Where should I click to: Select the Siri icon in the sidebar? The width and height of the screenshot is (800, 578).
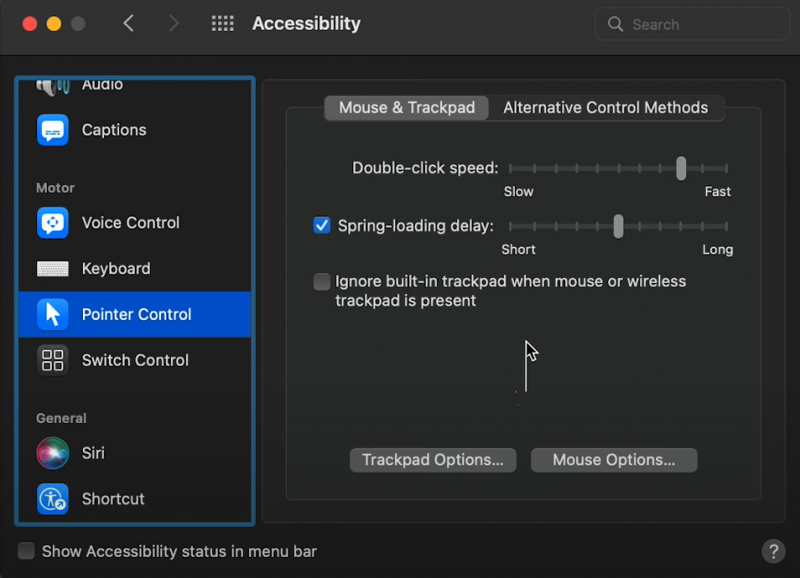(x=53, y=453)
